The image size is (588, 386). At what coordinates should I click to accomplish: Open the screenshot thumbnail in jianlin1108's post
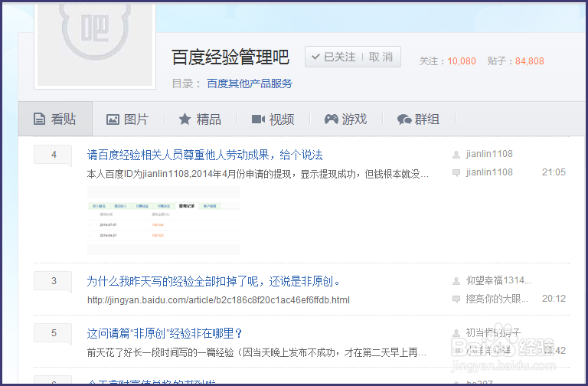tap(164, 221)
